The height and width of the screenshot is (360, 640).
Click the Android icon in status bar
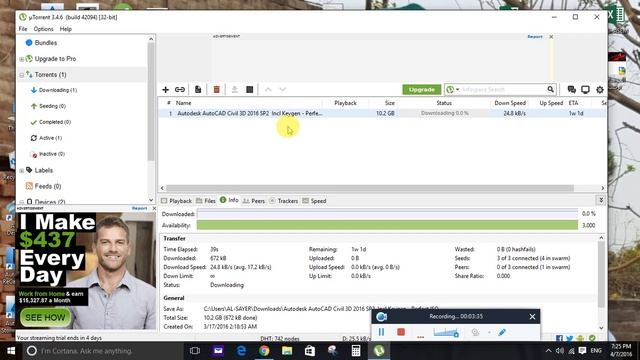point(580,338)
